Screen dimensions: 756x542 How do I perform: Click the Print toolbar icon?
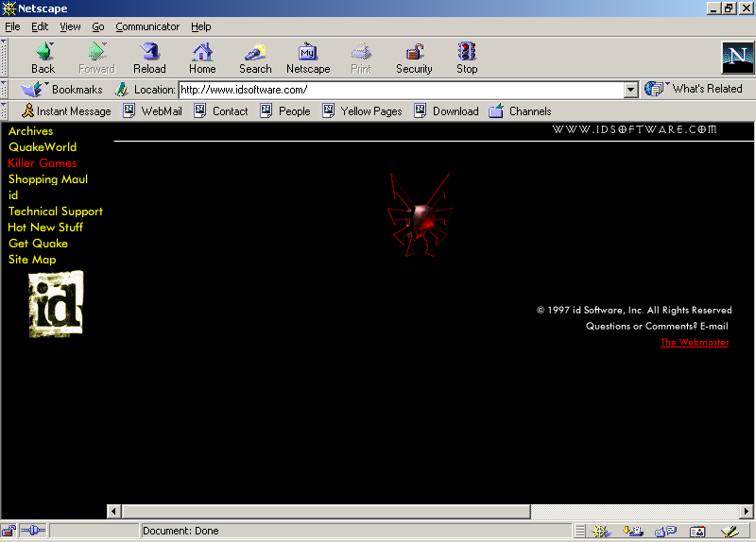pyautogui.click(x=361, y=58)
